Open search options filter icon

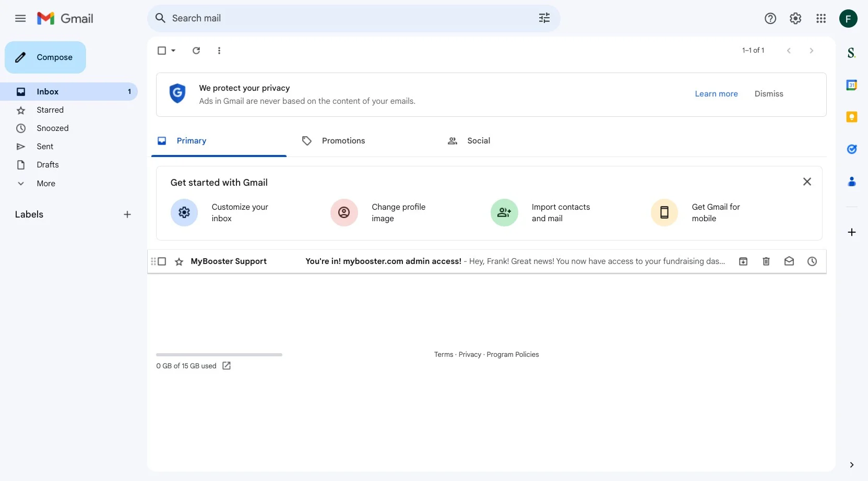click(x=544, y=18)
